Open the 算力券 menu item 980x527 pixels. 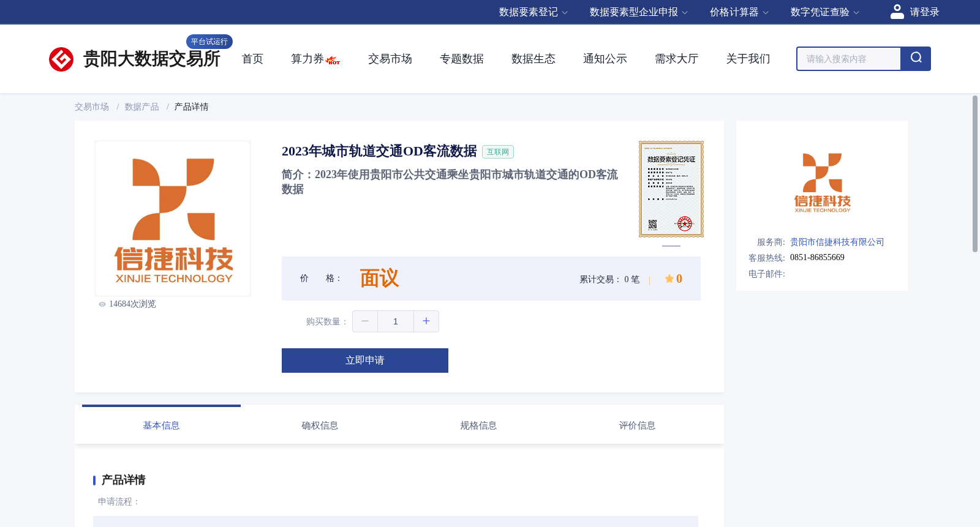point(307,59)
